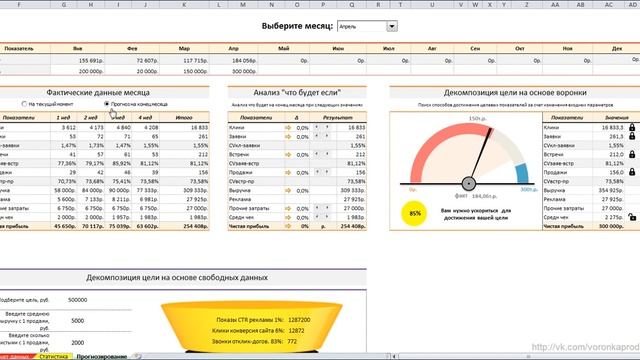The height and width of the screenshot is (360, 640).
Task: Click the average revenue input cell 5000
Action: (x=78, y=321)
